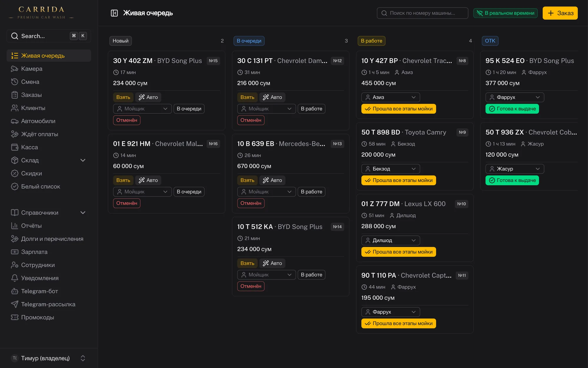Toggle В реальном времени mode
The image size is (588, 368).
pos(505,13)
